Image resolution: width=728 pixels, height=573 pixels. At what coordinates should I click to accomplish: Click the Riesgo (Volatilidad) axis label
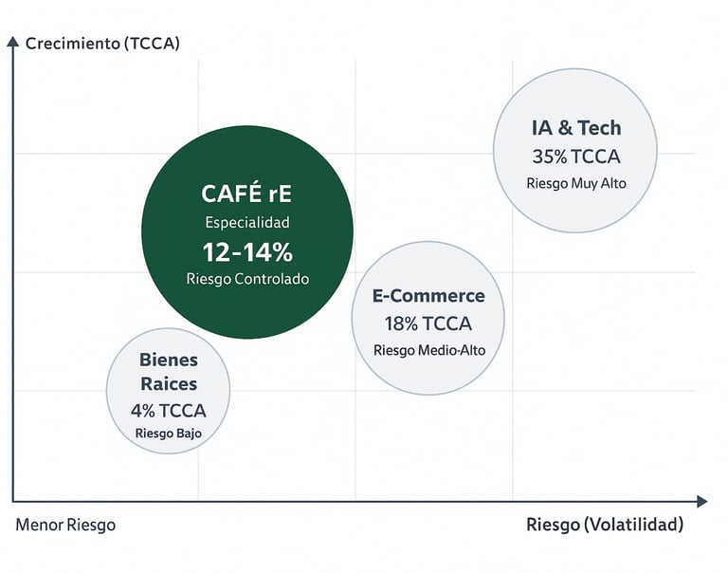(x=604, y=525)
